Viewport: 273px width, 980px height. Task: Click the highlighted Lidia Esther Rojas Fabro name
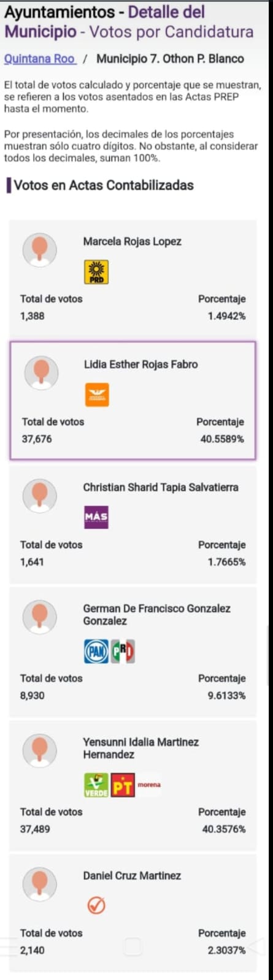140,364
